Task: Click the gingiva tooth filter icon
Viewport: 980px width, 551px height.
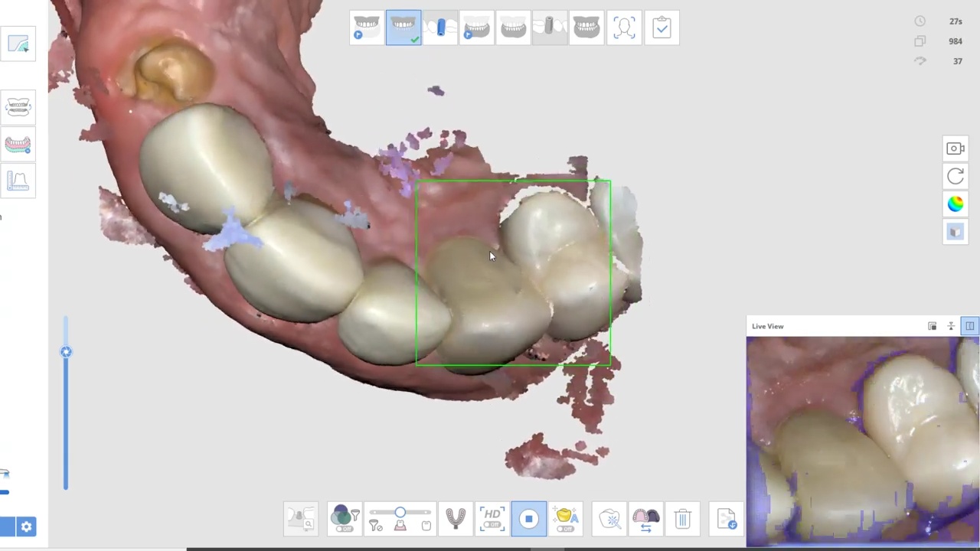Action: (400, 525)
